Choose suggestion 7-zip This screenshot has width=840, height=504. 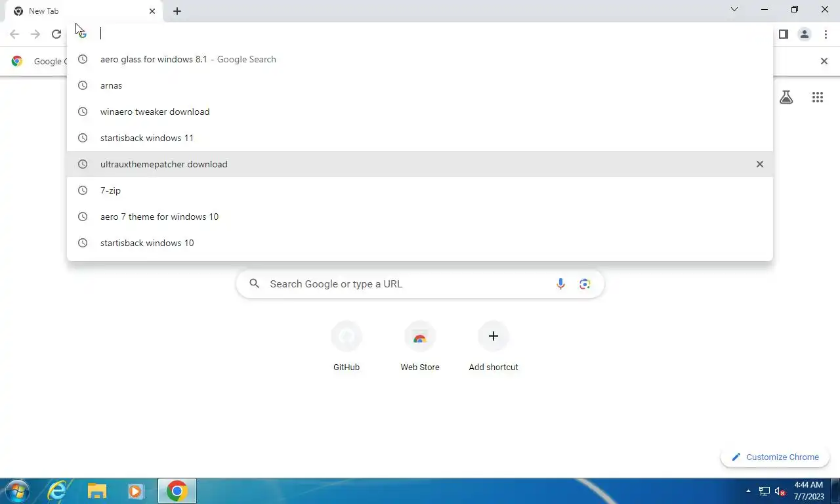pos(420,190)
